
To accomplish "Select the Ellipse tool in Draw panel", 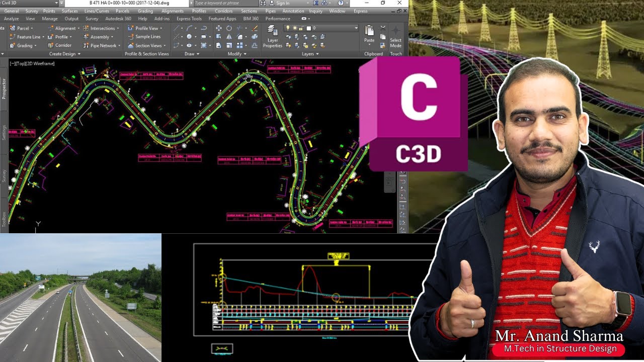I will click(190, 45).
